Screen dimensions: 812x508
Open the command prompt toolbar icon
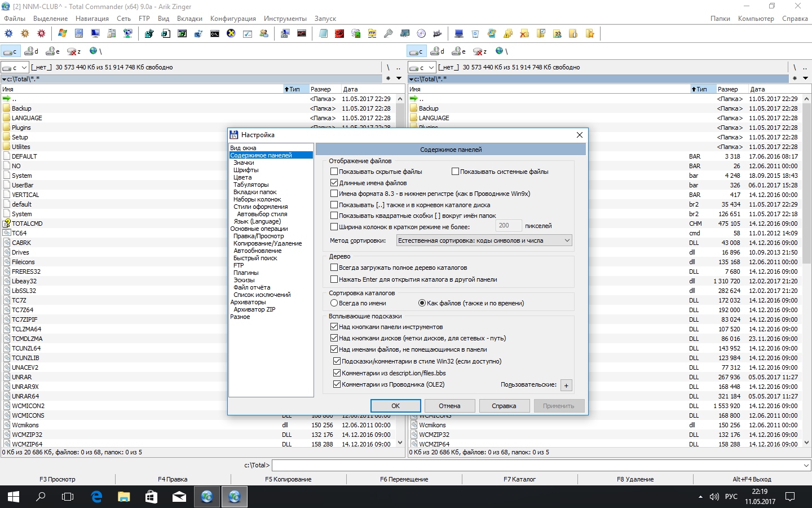215,33
